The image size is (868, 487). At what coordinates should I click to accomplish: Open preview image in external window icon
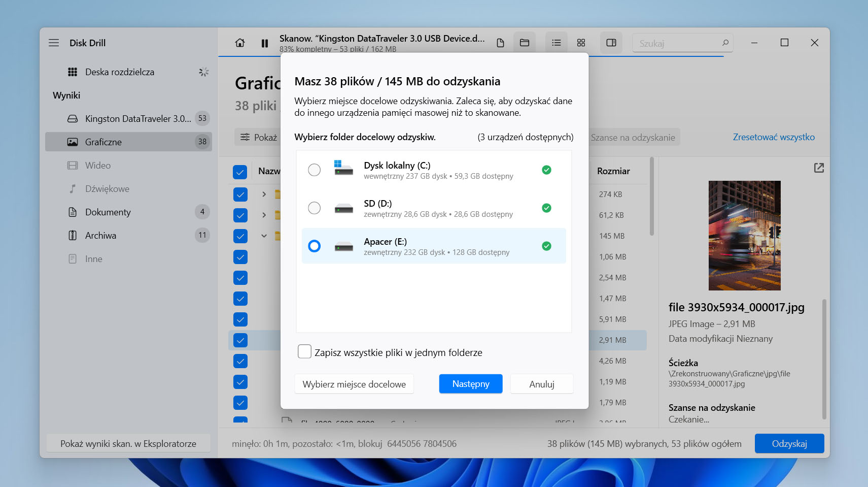pyautogui.click(x=819, y=168)
